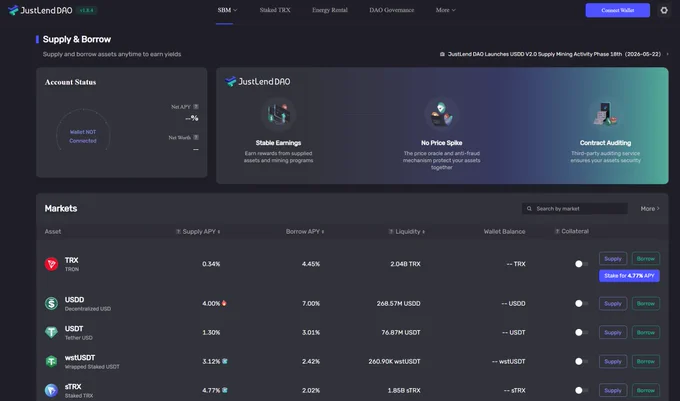Click the Liquidity help icon
Image resolution: width=680 pixels, height=401 pixels.
tap(391, 231)
